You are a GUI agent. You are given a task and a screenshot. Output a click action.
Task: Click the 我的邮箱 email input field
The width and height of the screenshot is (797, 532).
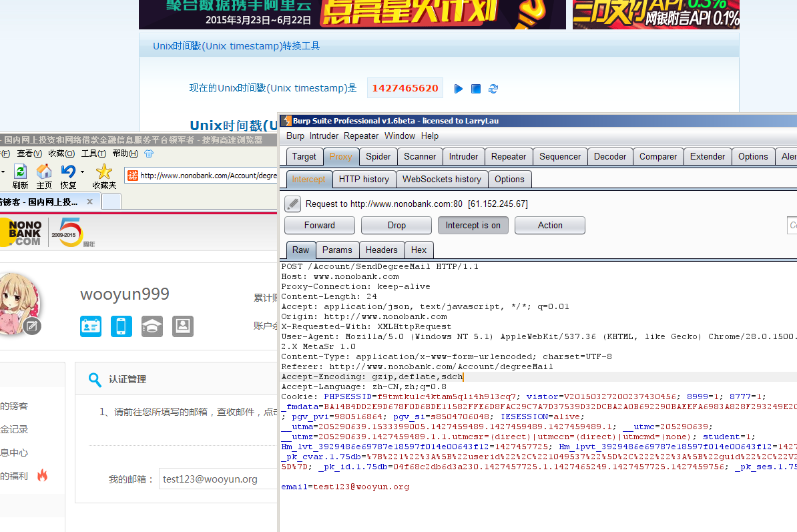click(218, 479)
